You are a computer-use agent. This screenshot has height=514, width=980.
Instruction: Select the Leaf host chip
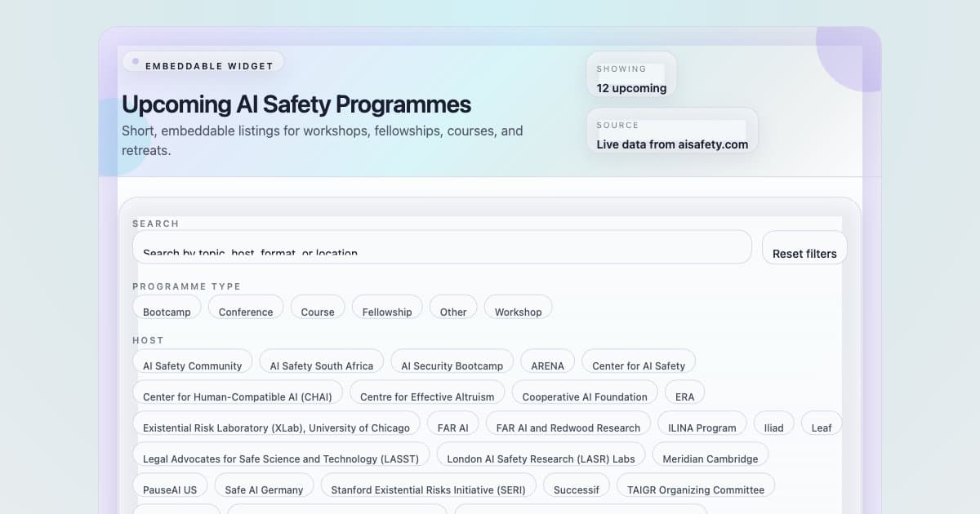click(x=822, y=423)
